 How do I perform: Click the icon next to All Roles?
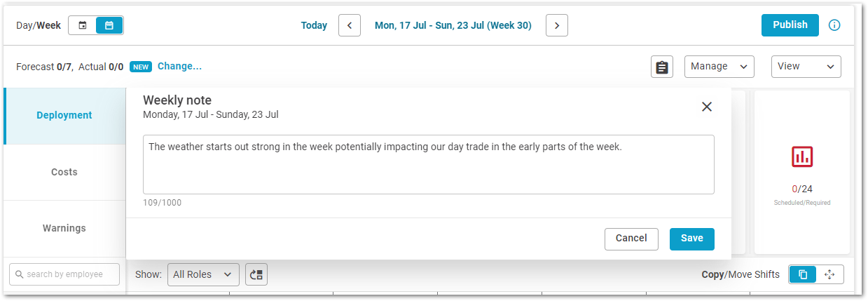click(256, 274)
